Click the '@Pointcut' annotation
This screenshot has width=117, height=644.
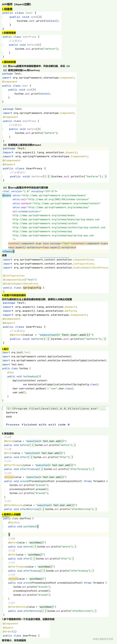14,522
